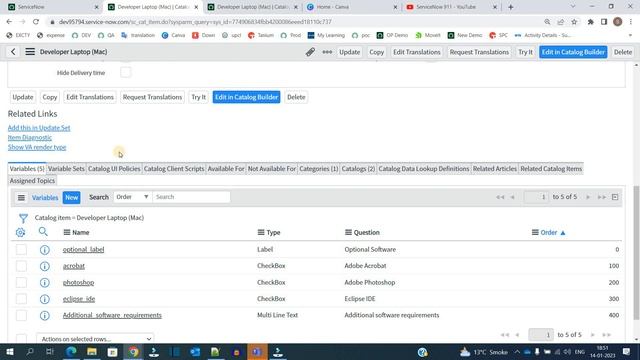Open the Catalog Data Lookup Definitions tab
Viewport: 640px width, 360px height.
424,169
